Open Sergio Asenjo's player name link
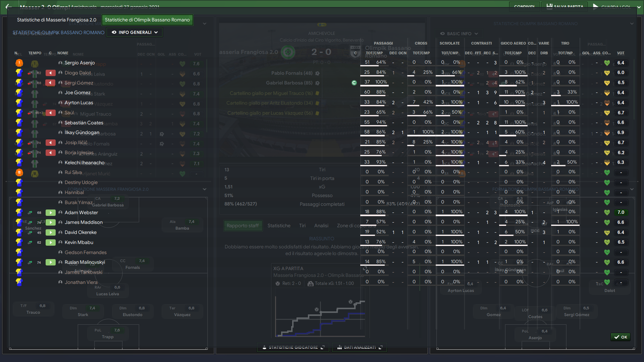Image resolution: width=644 pixels, height=362 pixels. pyautogui.click(x=79, y=63)
